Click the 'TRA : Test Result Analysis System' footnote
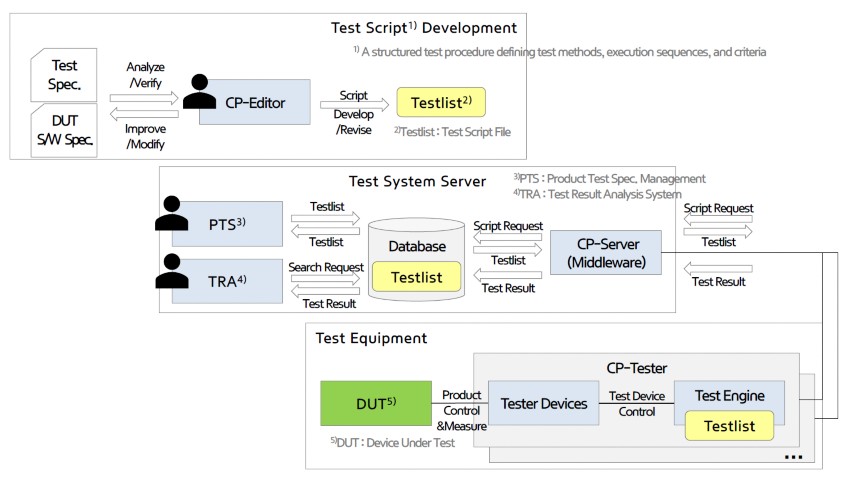 pyautogui.click(x=597, y=194)
